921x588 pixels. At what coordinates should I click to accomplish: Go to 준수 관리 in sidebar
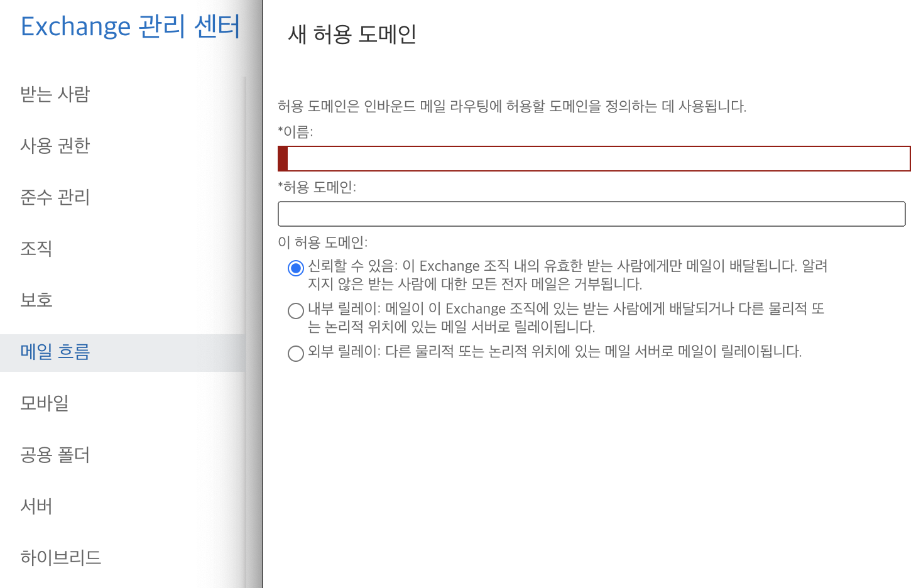click(55, 197)
